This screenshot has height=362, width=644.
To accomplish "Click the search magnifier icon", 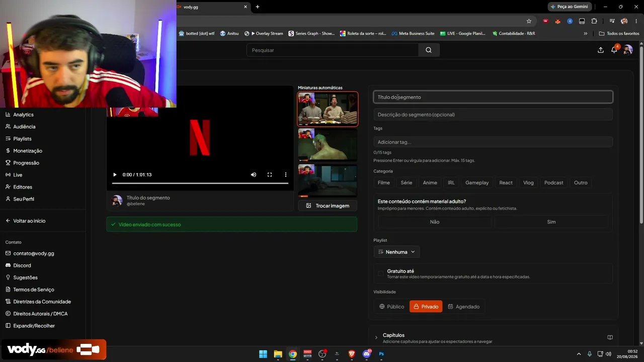I will (429, 50).
